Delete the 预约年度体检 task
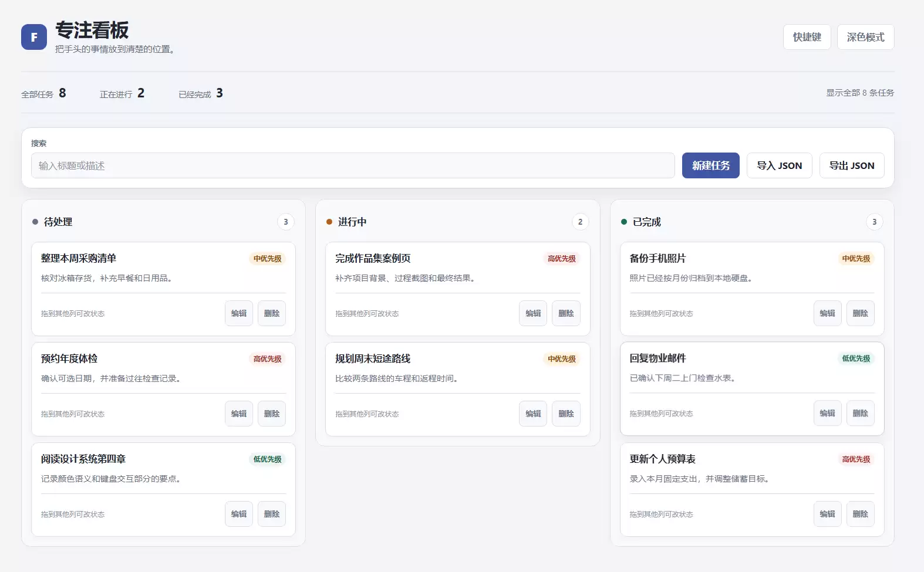924x572 pixels. coord(272,414)
